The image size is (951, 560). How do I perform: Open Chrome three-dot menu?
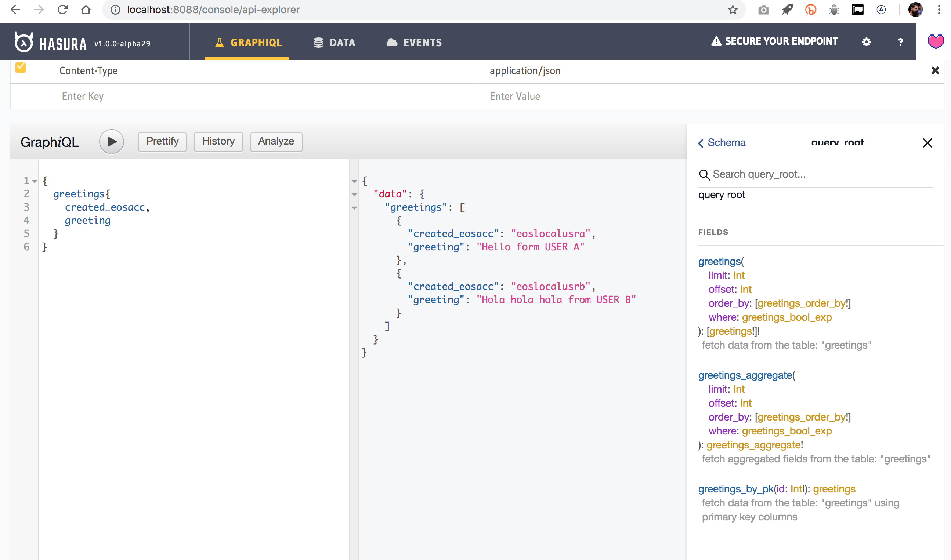tap(939, 10)
